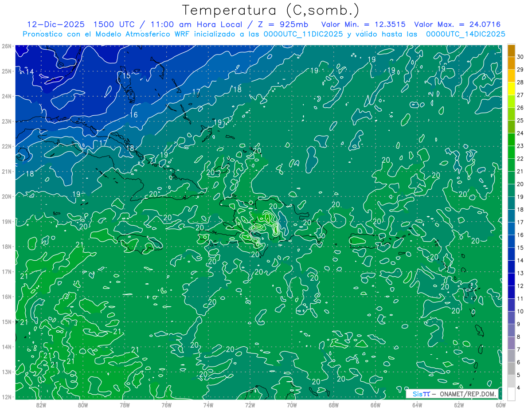Click the '60W' longitude axis label
Screen dimensions: 532x411
(x=501, y=405)
